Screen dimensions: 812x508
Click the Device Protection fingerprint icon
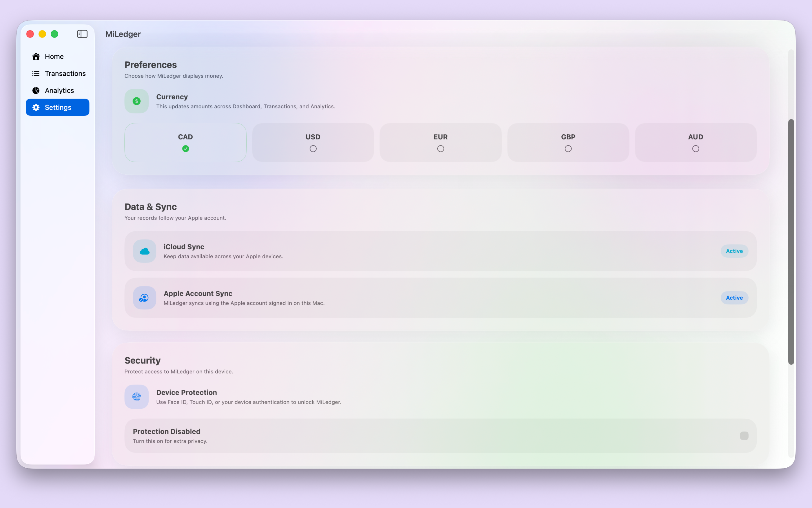136,397
